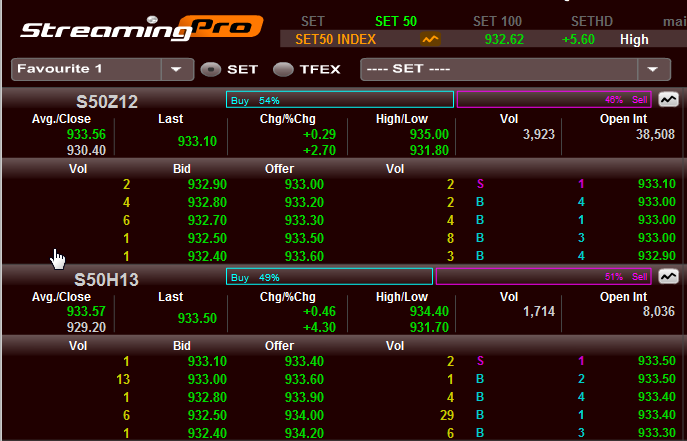Click SET50 index value 932.62

coord(504,39)
